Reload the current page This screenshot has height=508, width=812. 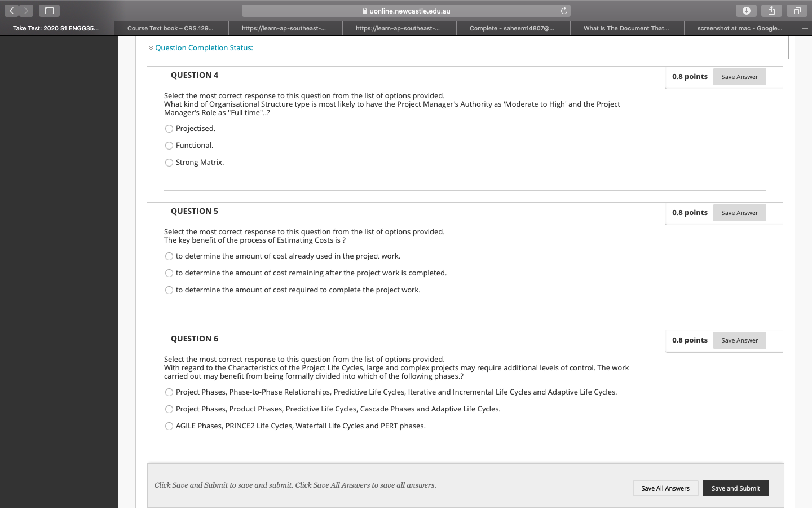pos(564,10)
